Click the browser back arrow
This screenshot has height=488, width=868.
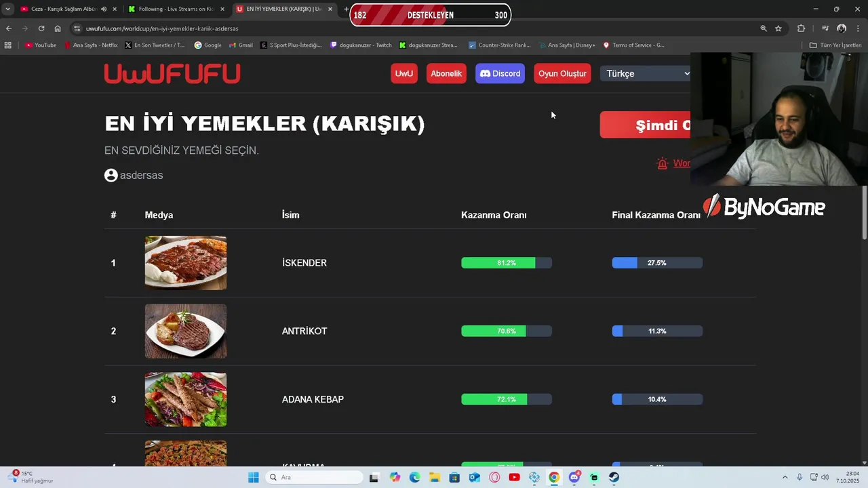[x=8, y=28]
